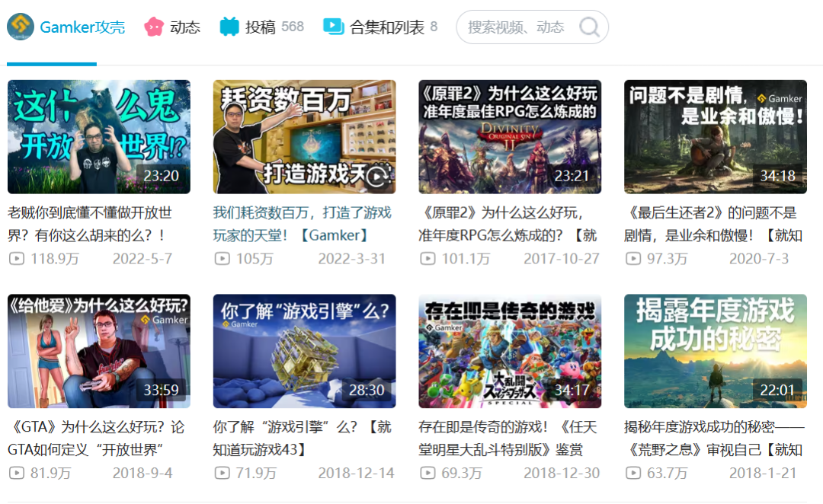This screenshot has height=504, width=823.
Task: Open title link 《最后生还者2》的问题不是剧情
Action: [x=713, y=224]
